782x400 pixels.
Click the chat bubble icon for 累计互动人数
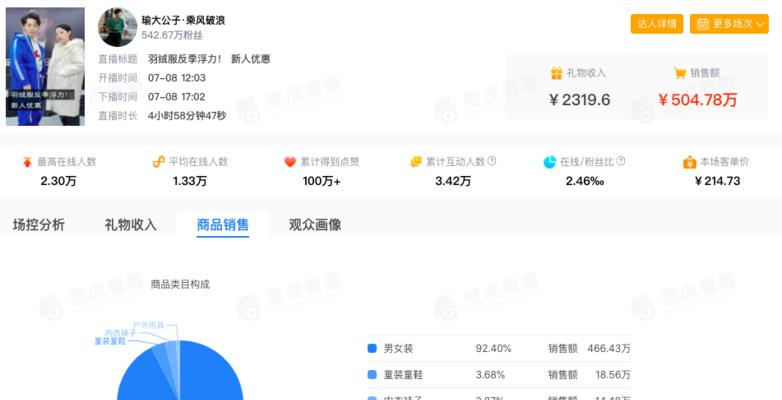pyautogui.click(x=416, y=162)
